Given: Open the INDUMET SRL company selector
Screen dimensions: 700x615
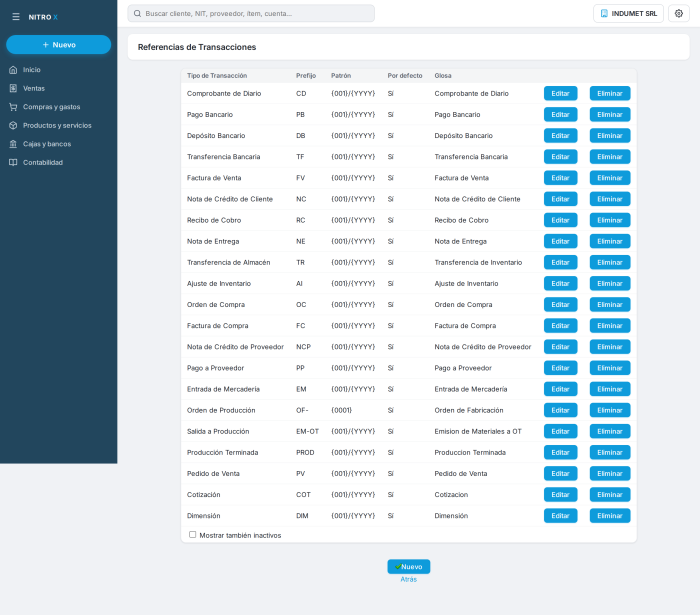Looking at the screenshot, I should pyautogui.click(x=628, y=13).
